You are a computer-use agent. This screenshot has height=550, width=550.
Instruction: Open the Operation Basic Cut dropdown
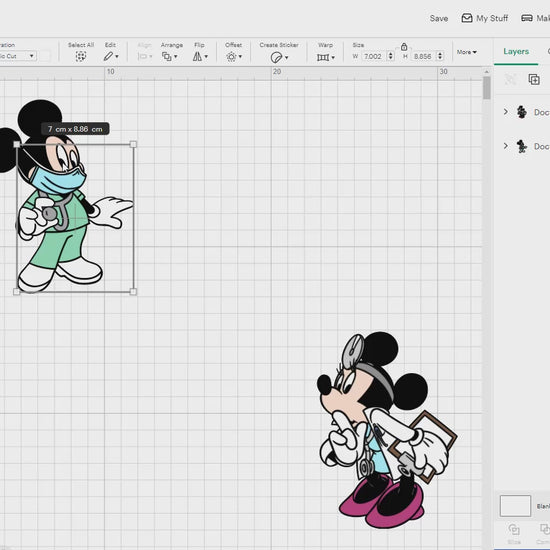pos(18,56)
